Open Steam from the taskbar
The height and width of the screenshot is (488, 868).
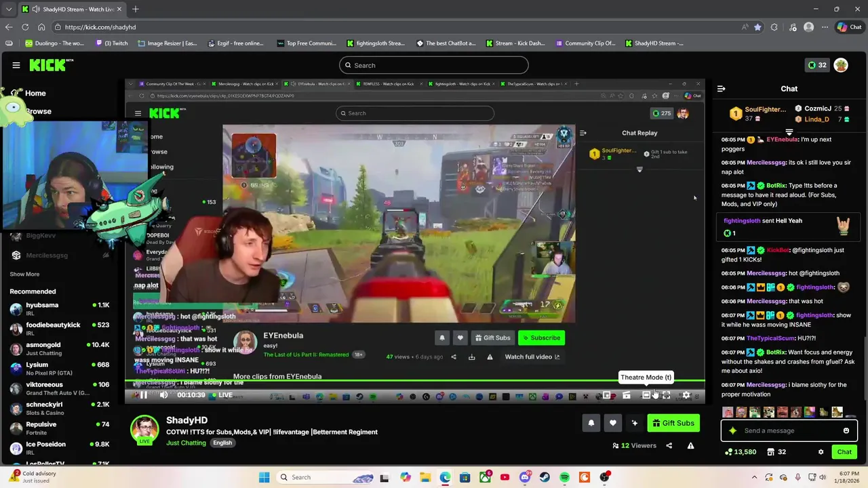(x=545, y=477)
